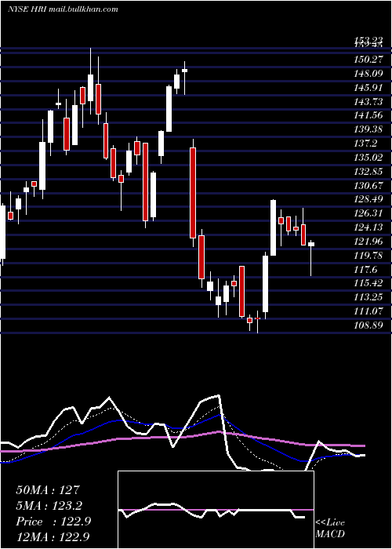Click the Price : 122.9 readout

click(53, 522)
